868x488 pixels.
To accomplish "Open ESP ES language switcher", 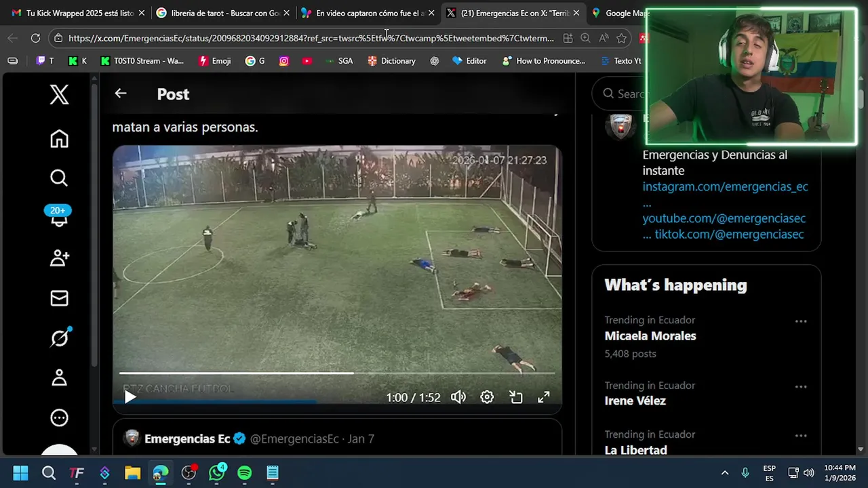I will pyautogui.click(x=769, y=473).
